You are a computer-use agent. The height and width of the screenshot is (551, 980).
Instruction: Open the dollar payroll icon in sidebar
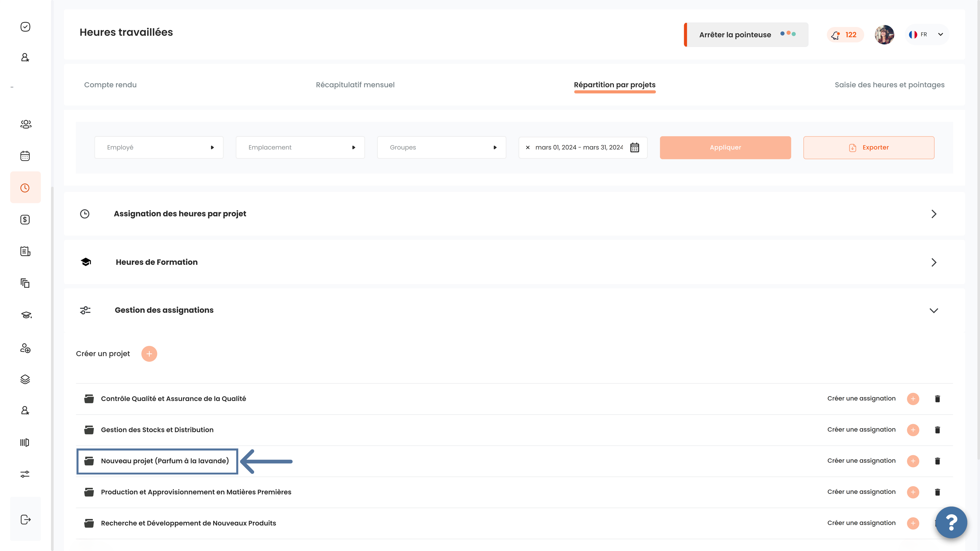click(25, 219)
